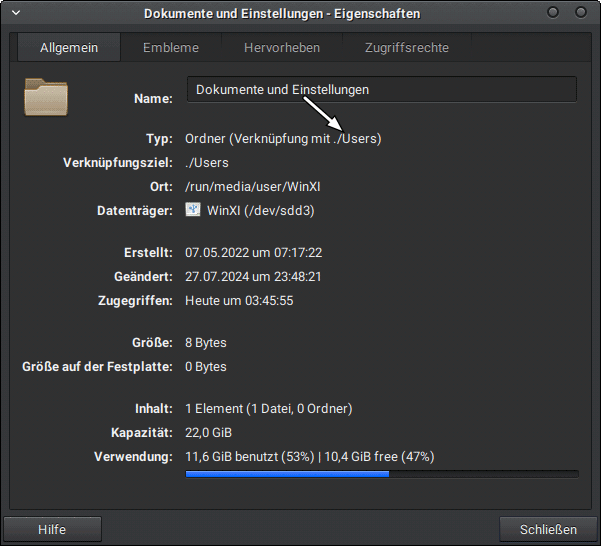The image size is (601, 546).
Task: Click the Hilfe button
Action: point(53,529)
